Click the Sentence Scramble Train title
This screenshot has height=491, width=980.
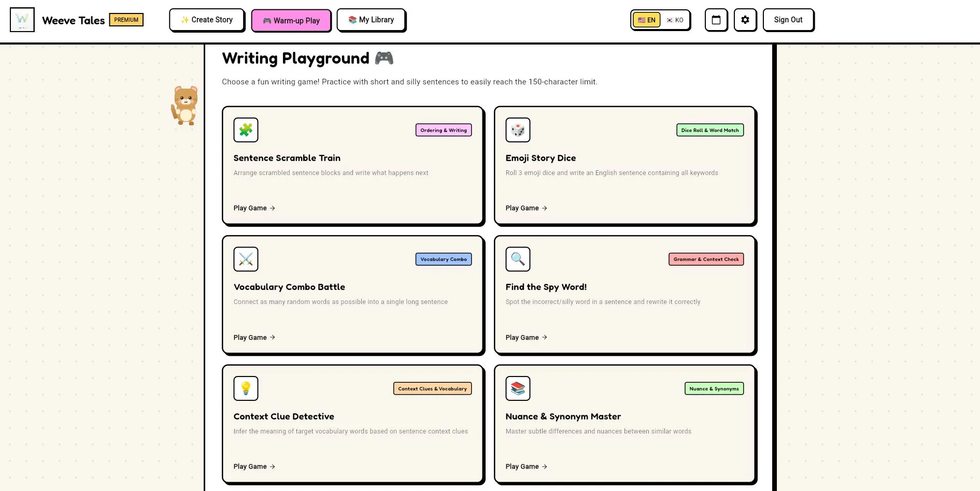(x=287, y=158)
